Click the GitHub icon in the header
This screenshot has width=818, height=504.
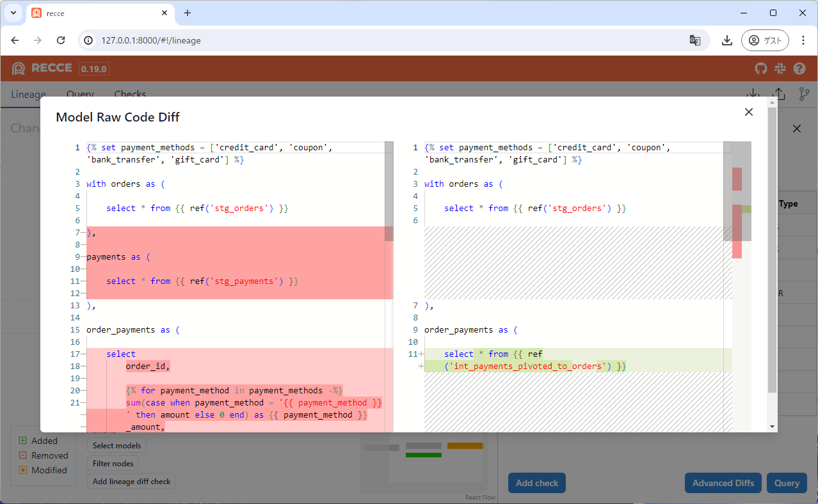pyautogui.click(x=760, y=68)
